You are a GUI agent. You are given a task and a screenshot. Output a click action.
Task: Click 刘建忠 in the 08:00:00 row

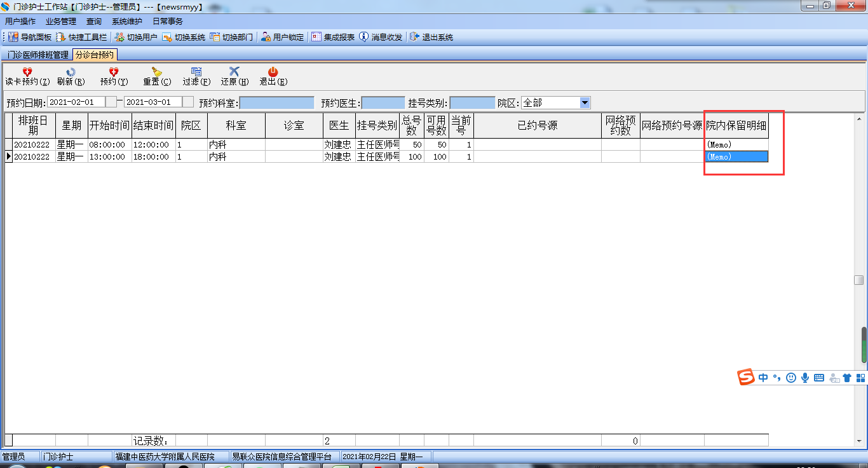(x=339, y=145)
